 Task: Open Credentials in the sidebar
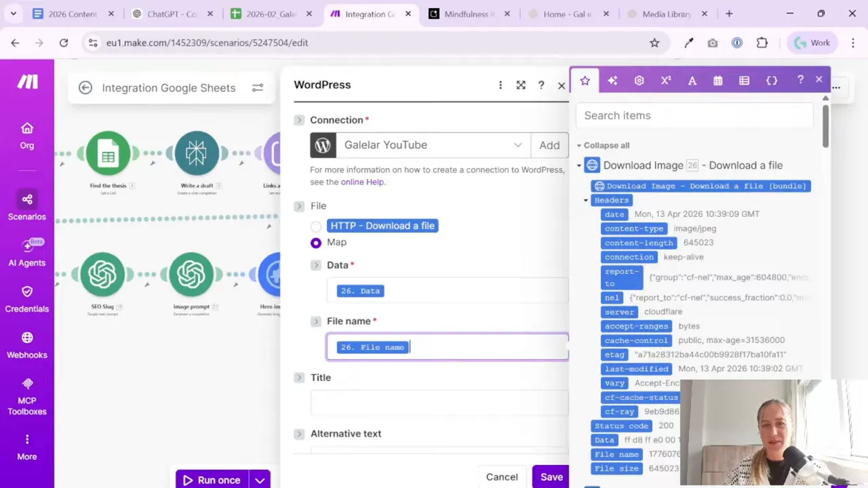tap(26, 300)
